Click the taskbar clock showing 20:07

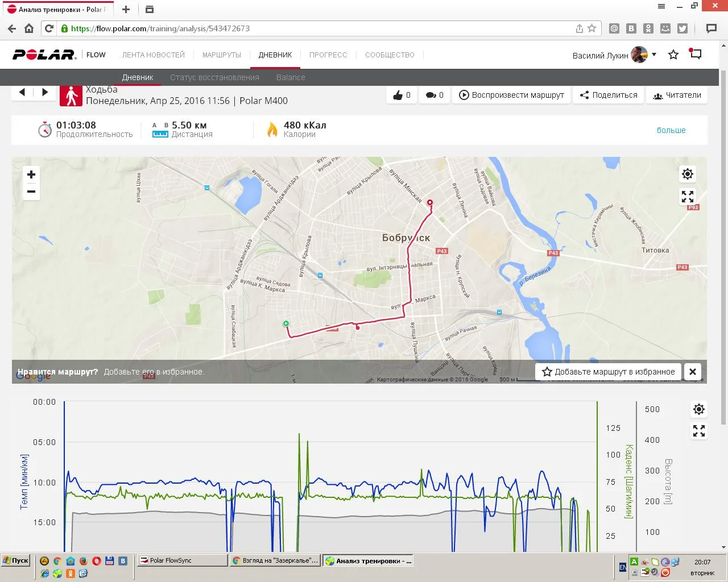702,562
